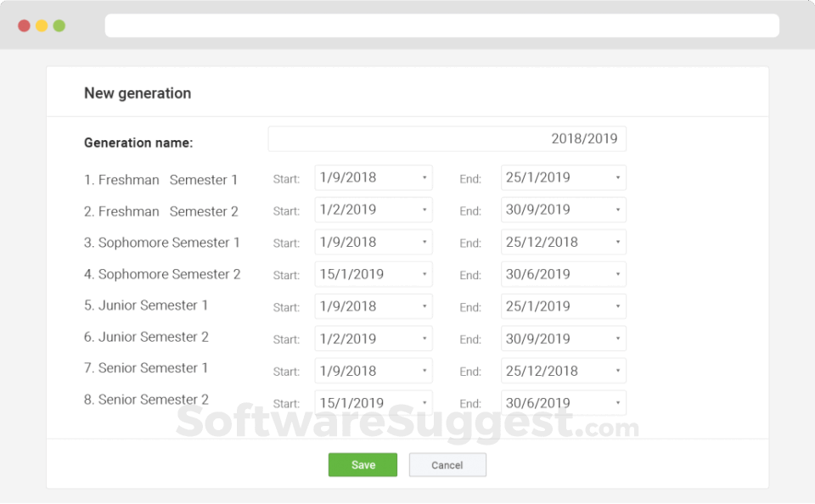
Task: Edit the Generation name field
Action: [x=447, y=139]
